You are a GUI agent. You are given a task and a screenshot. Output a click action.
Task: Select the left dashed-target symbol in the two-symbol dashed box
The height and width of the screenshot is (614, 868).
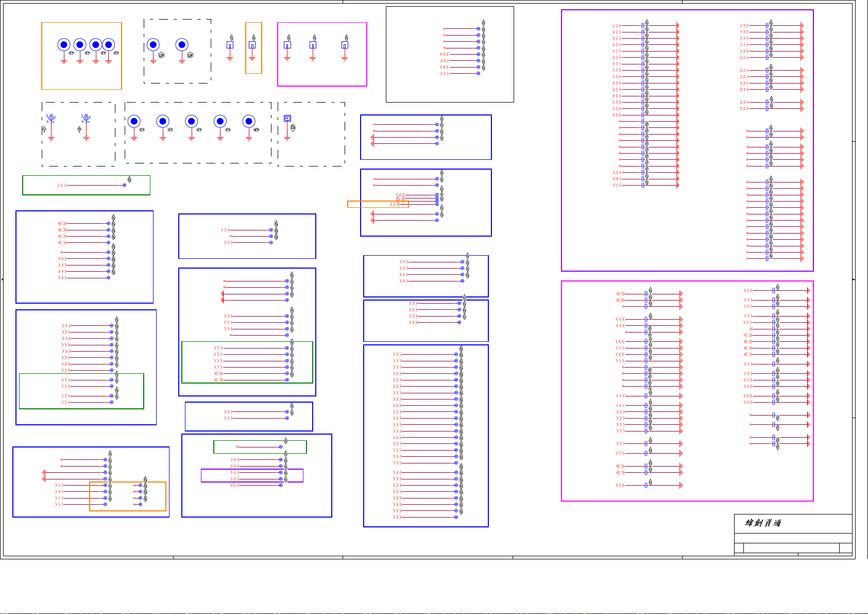pyautogui.click(x=51, y=118)
